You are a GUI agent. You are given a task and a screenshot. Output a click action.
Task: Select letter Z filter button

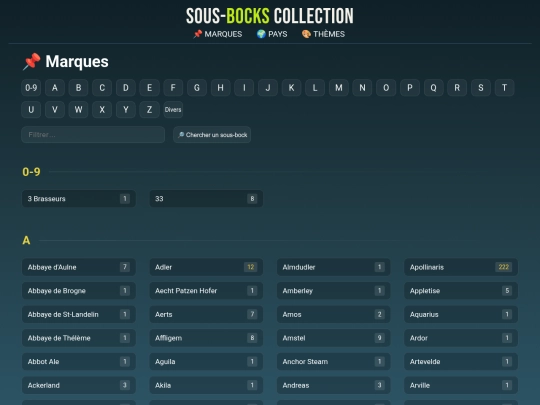coord(149,110)
